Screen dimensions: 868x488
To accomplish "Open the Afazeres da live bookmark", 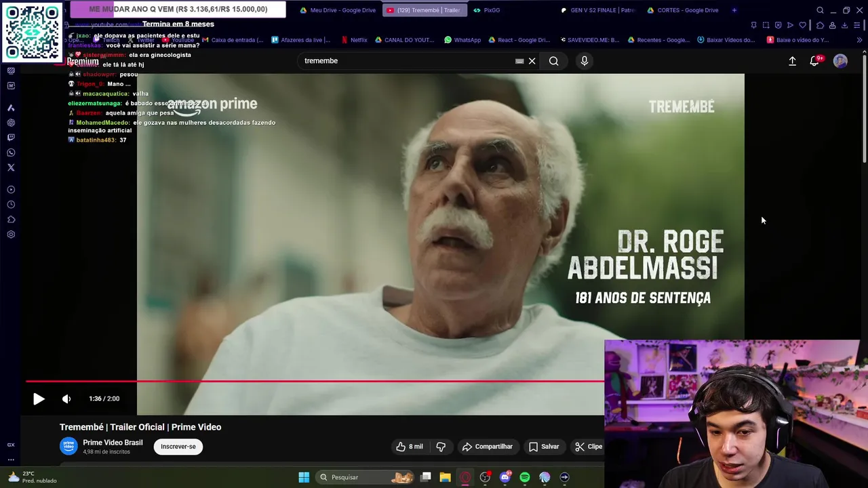I will click(x=300, y=40).
